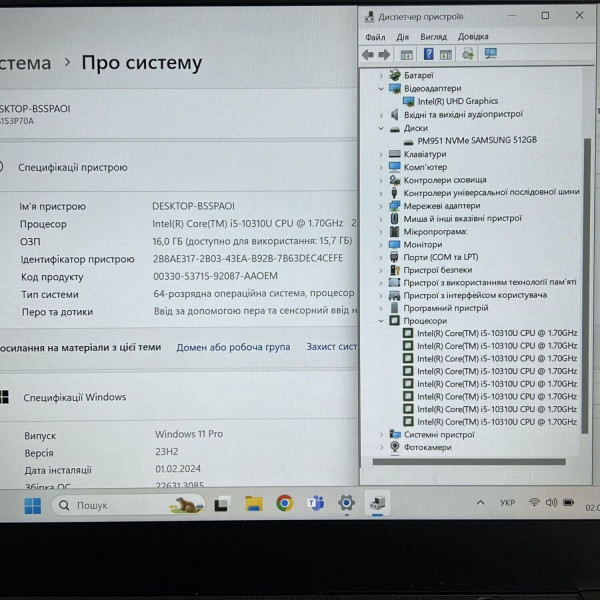Open the Дія menu
This screenshot has height=600, width=600.
tap(402, 37)
